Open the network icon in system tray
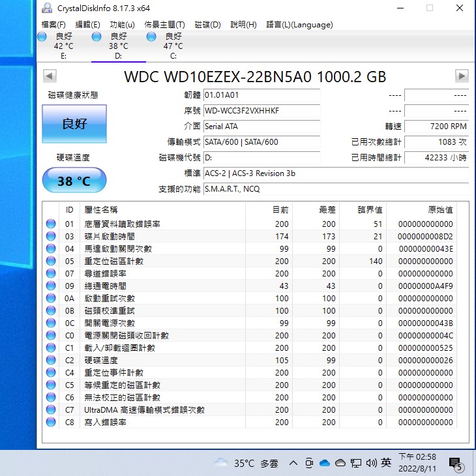Image resolution: width=476 pixels, height=476 pixels. (356, 463)
